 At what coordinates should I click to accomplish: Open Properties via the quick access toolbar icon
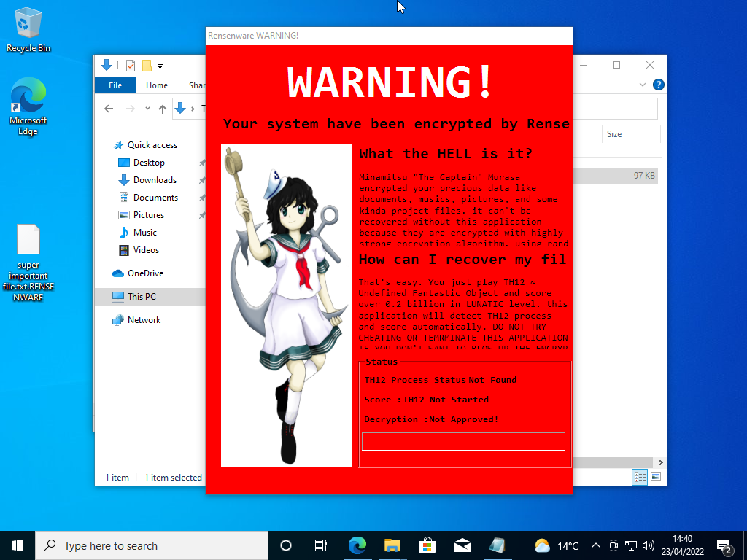(130, 65)
